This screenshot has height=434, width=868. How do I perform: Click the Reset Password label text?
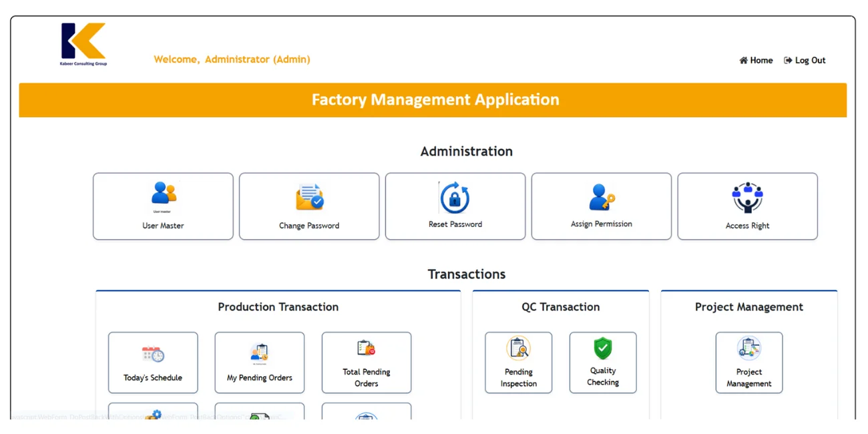click(x=455, y=224)
